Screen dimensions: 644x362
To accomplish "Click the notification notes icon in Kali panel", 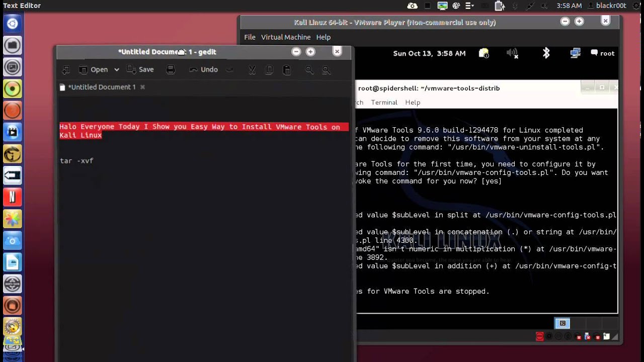I will (x=484, y=53).
